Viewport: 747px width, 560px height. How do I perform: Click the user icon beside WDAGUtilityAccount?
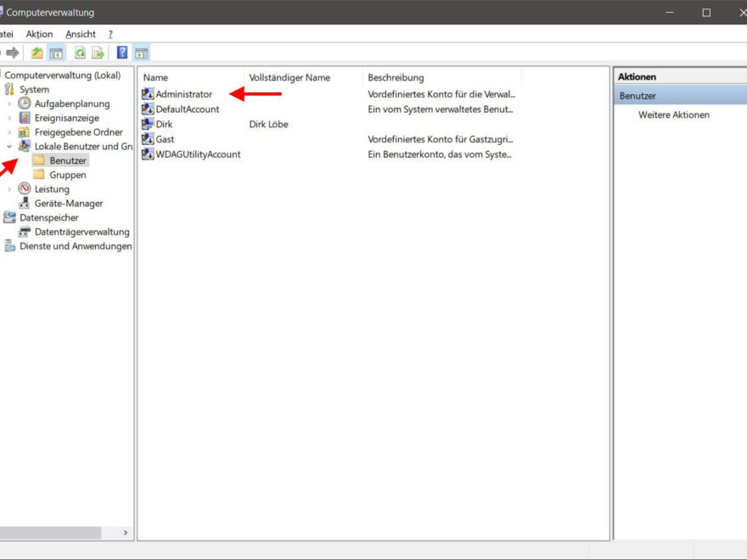pos(148,154)
